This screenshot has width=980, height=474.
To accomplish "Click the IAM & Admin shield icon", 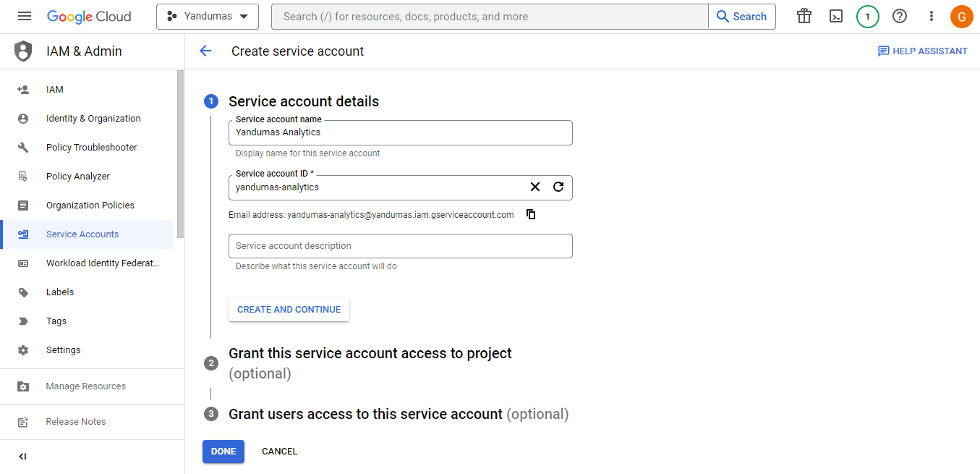I will [x=24, y=51].
